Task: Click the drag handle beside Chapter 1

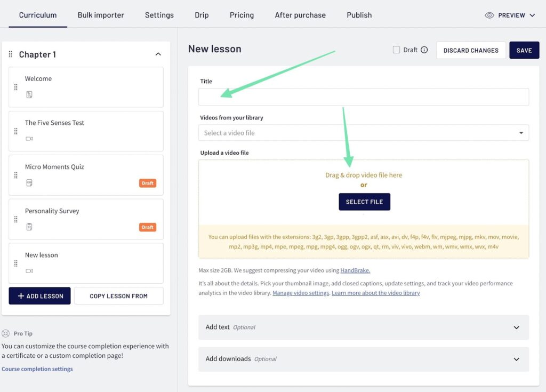Action: click(x=11, y=54)
